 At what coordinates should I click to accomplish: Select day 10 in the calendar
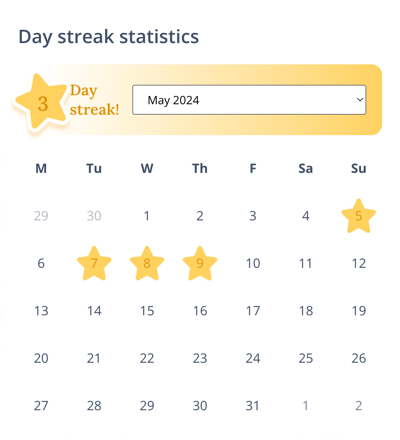pyautogui.click(x=253, y=263)
